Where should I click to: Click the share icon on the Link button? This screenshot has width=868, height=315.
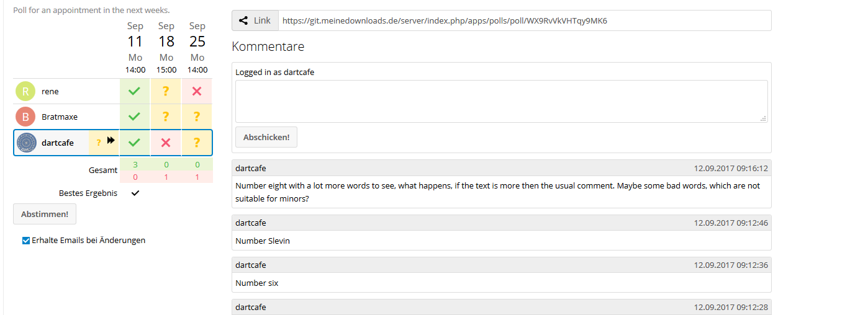(243, 20)
